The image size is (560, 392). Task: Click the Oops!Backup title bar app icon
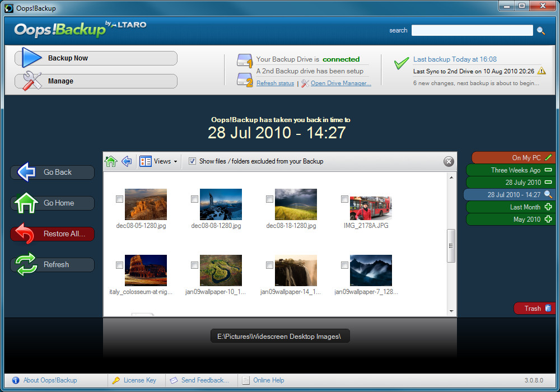click(x=9, y=8)
